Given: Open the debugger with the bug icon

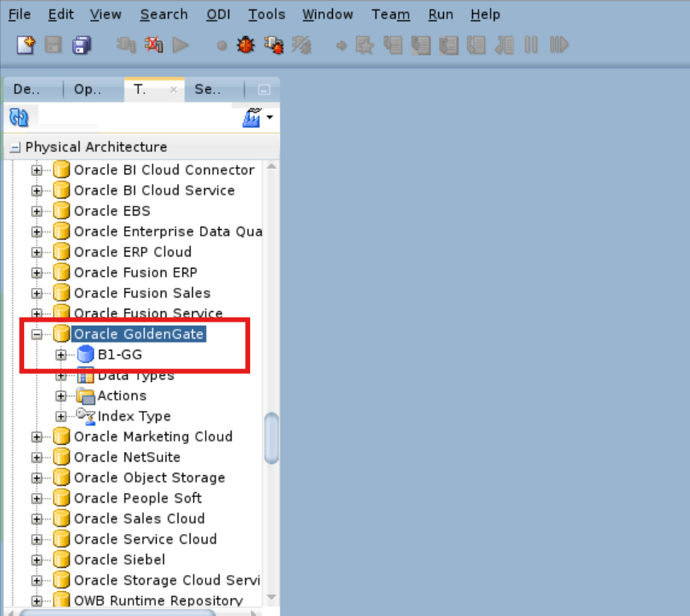Looking at the screenshot, I should point(245,45).
